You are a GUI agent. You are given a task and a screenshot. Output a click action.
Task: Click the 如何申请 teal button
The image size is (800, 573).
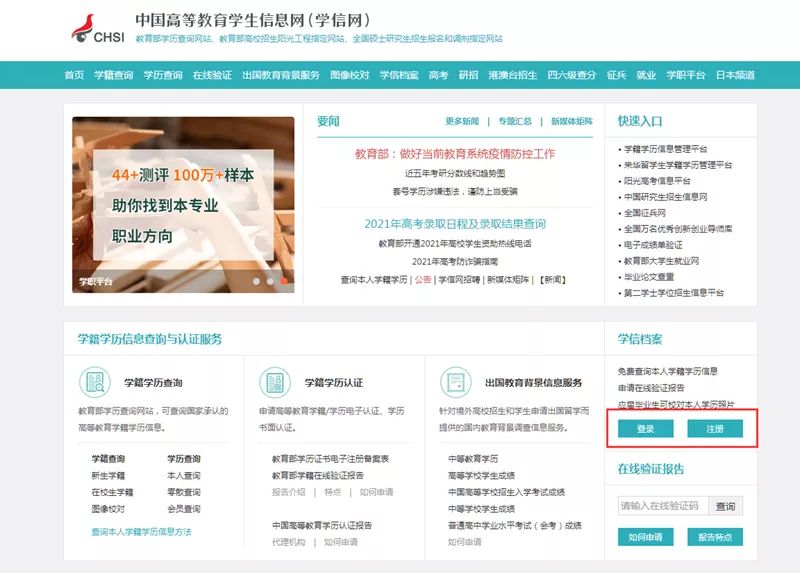click(x=645, y=537)
